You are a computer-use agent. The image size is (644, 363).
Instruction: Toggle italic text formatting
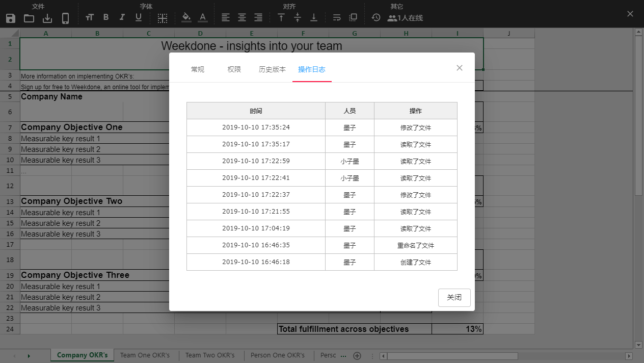[122, 17]
